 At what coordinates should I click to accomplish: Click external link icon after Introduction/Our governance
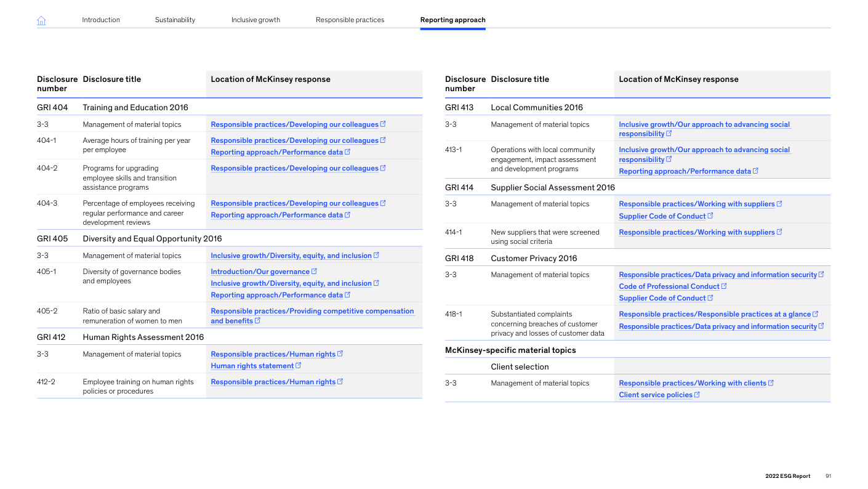click(315, 271)
